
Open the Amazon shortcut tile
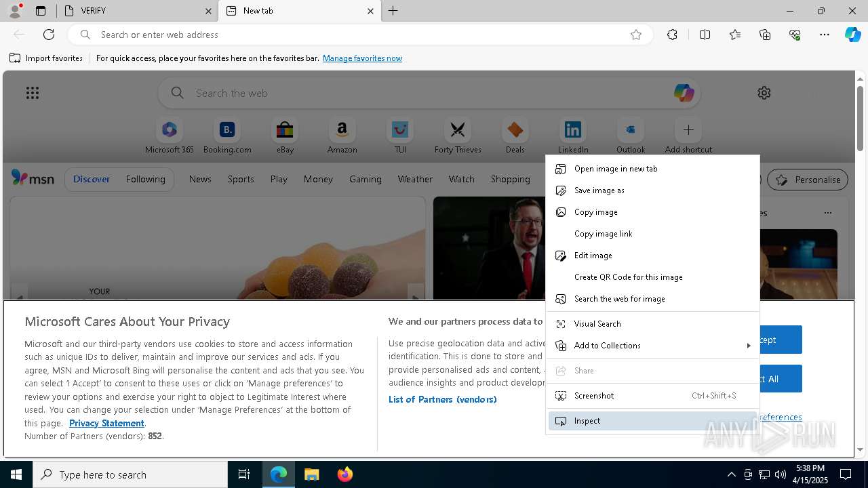pyautogui.click(x=342, y=136)
